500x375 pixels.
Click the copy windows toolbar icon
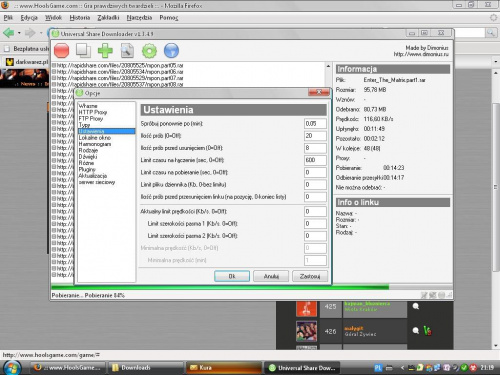[x=83, y=51]
